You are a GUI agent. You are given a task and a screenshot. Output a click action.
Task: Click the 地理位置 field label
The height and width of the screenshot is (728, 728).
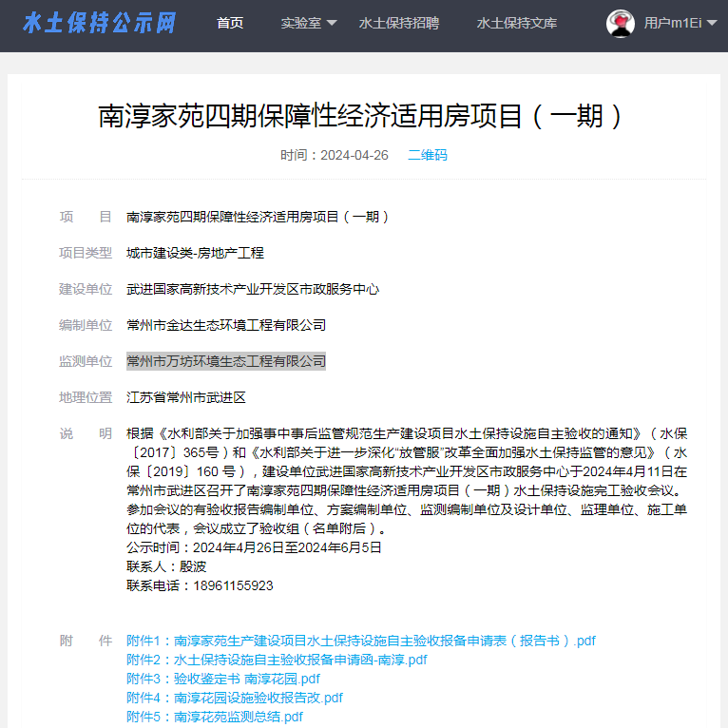pyautogui.click(x=86, y=397)
